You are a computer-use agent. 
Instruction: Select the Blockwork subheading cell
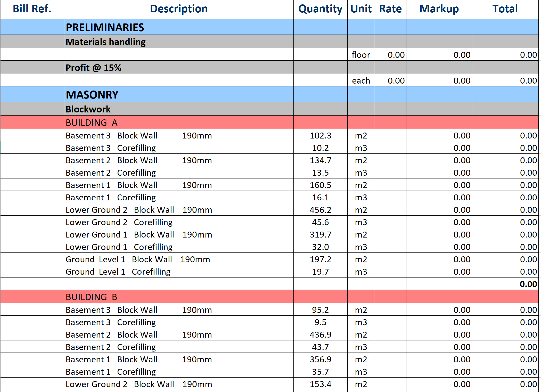coord(88,109)
